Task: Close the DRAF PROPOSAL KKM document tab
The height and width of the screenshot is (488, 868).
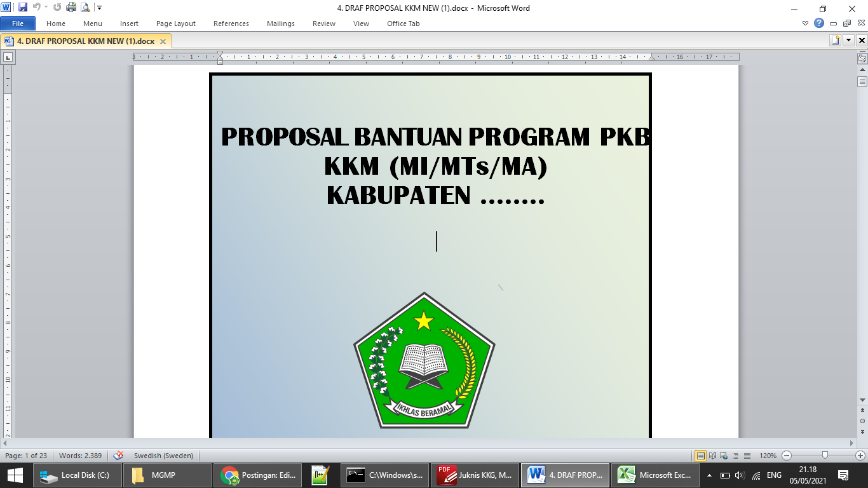Action: pos(163,41)
